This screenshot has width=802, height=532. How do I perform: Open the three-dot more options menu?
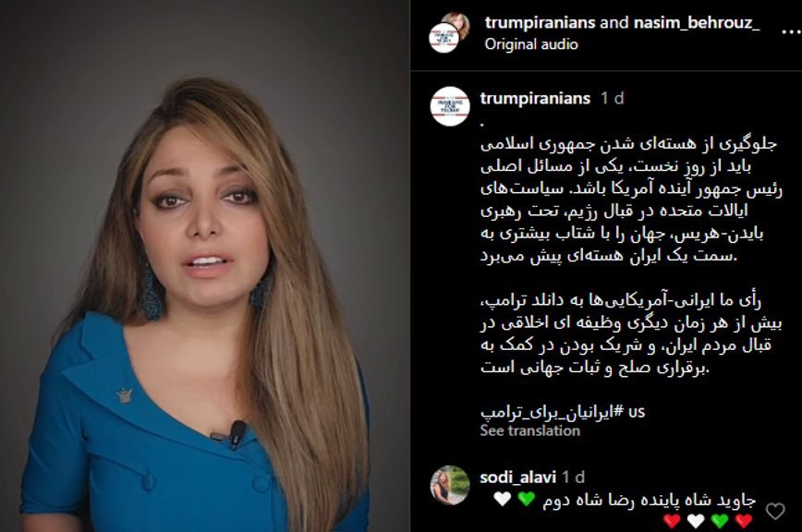point(791,31)
